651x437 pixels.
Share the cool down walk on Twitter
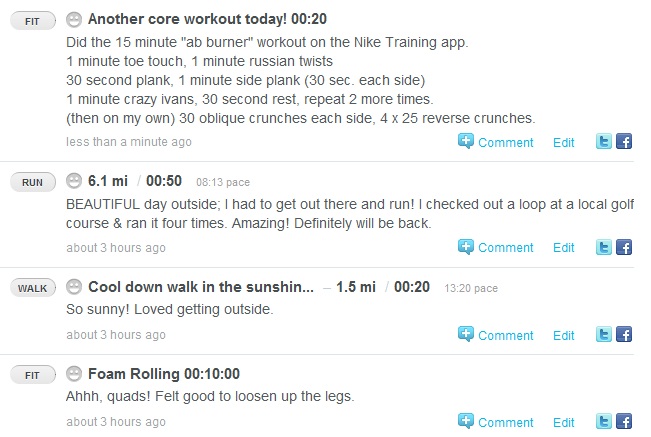603,335
